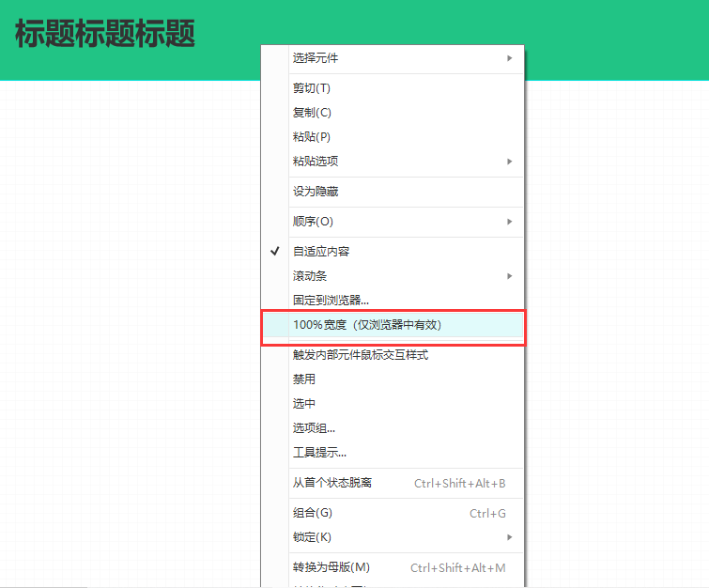Enable 触发内部元件鼠标交互样式
The image size is (709, 588).
(361, 355)
